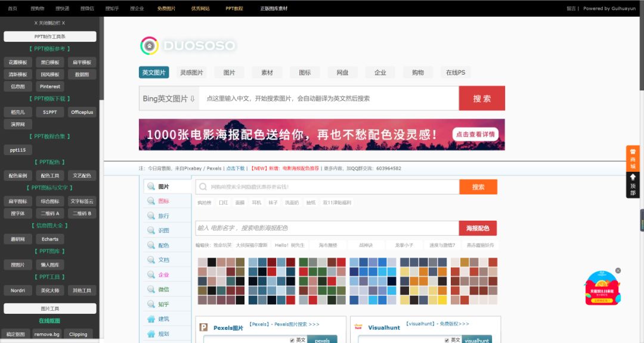Screen dimensions: 644x343
Task: Open the yellow-orange palette thumbnail (fifth)
Action: 423,281
